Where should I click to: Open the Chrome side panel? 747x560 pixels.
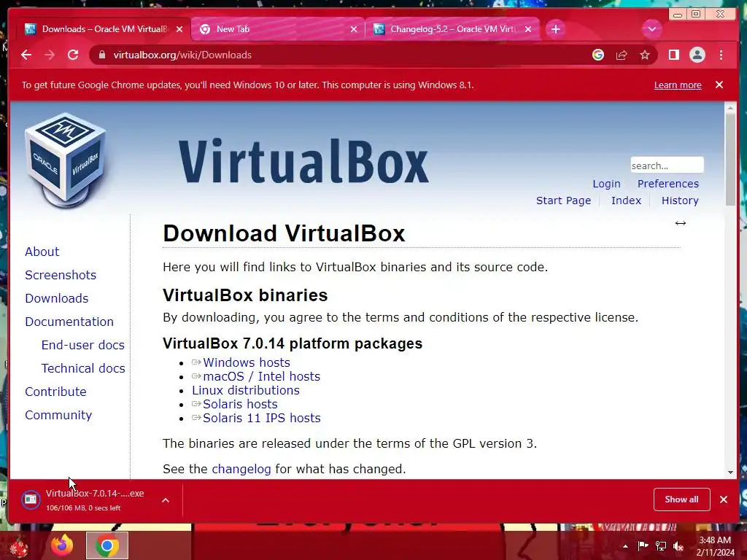click(x=673, y=55)
